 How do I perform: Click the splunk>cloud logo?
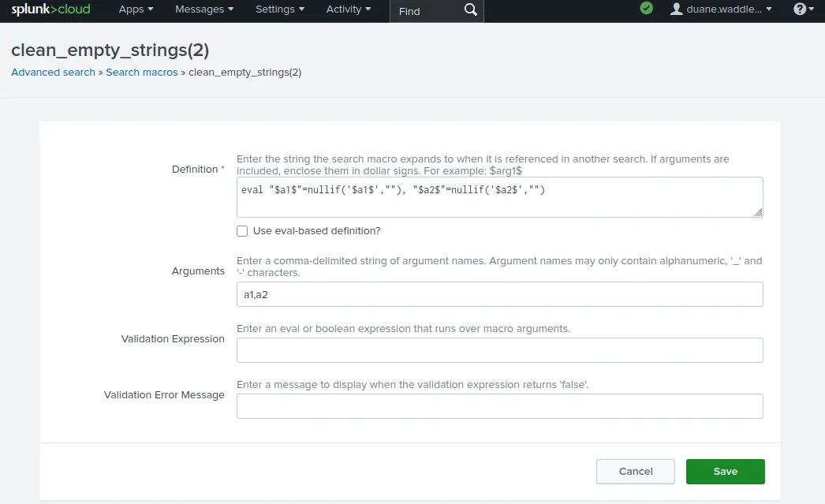(x=50, y=10)
